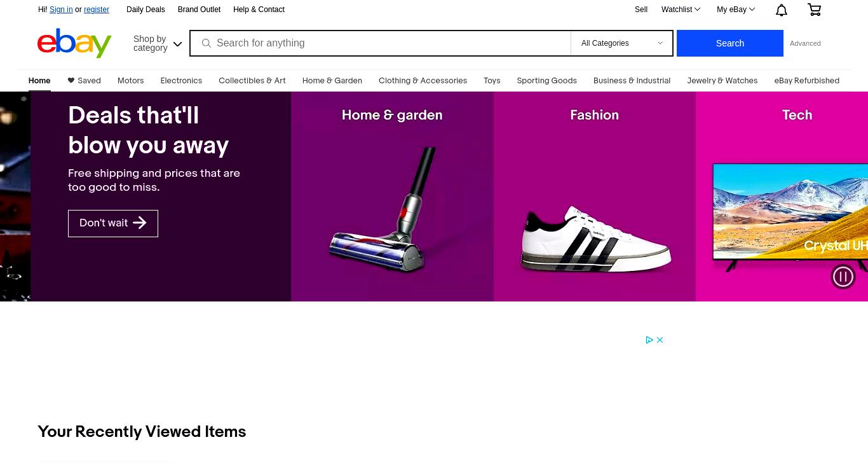
Task: Click the Search for anything field
Action: tap(391, 43)
